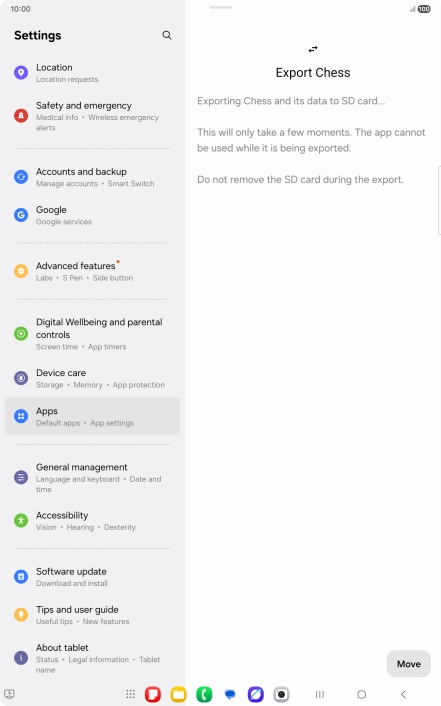Launch the yellow folder app in the taskbar
The height and width of the screenshot is (706, 441).
(178, 694)
